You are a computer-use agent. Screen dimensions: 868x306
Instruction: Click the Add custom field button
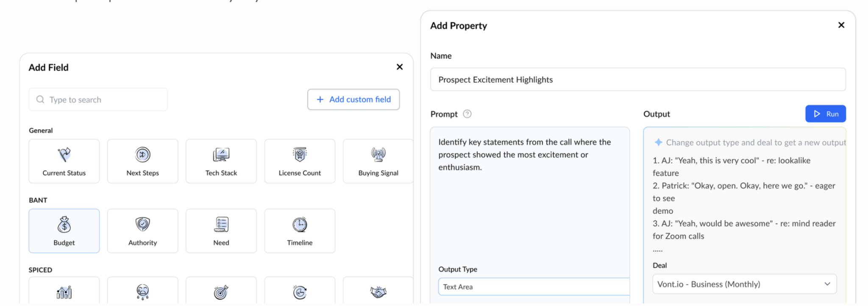click(353, 100)
